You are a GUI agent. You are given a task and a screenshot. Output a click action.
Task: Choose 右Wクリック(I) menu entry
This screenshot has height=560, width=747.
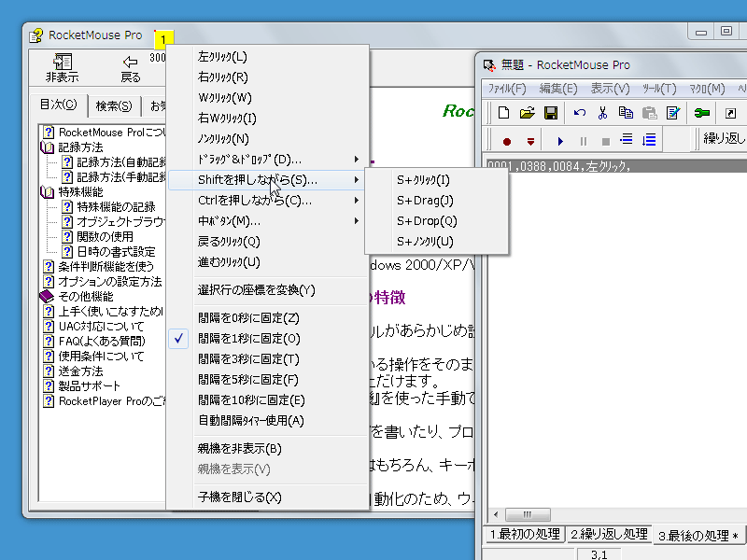coord(268,119)
